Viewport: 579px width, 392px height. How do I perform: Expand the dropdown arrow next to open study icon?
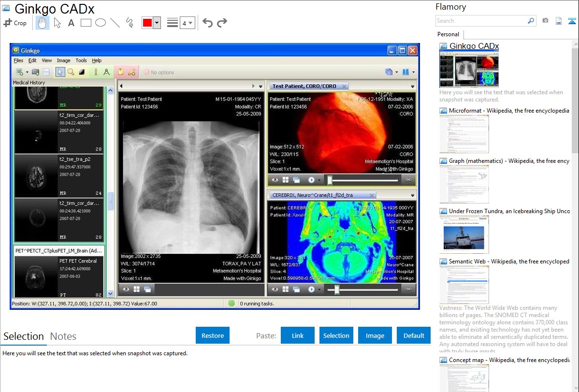pos(27,73)
